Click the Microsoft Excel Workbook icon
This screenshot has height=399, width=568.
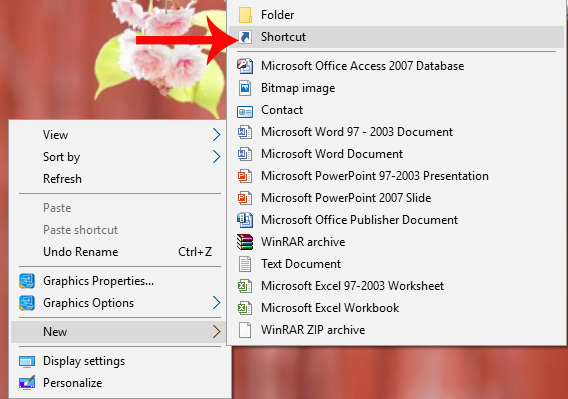[x=245, y=308]
